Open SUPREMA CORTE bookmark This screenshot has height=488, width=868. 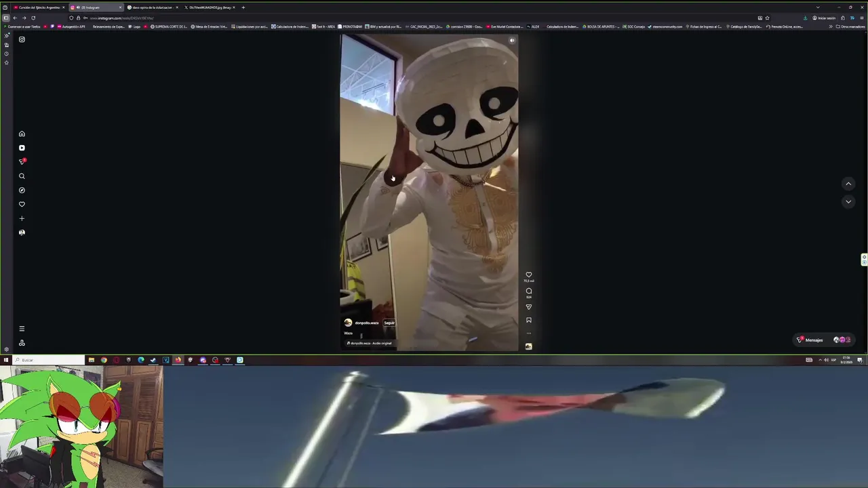[169, 26]
